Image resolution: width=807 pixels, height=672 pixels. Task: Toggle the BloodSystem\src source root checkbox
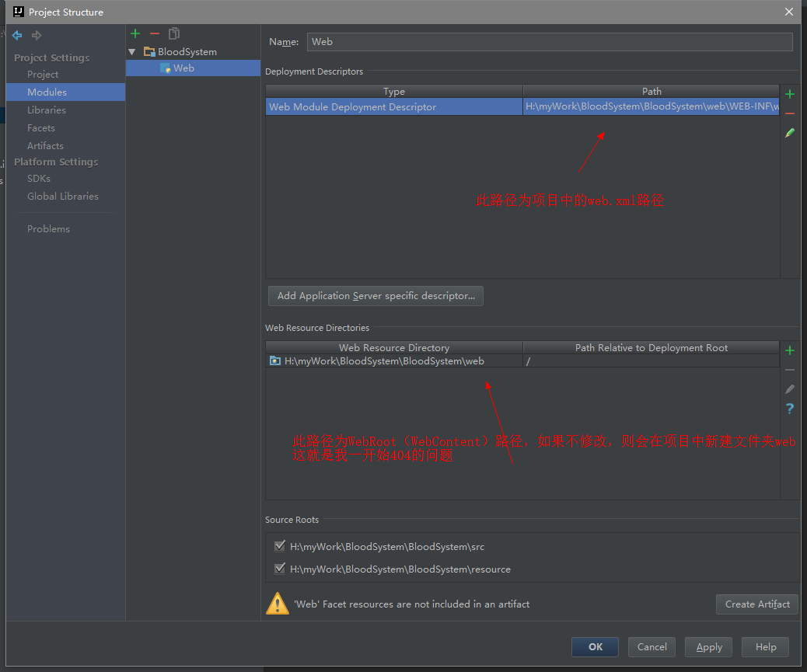pos(280,546)
